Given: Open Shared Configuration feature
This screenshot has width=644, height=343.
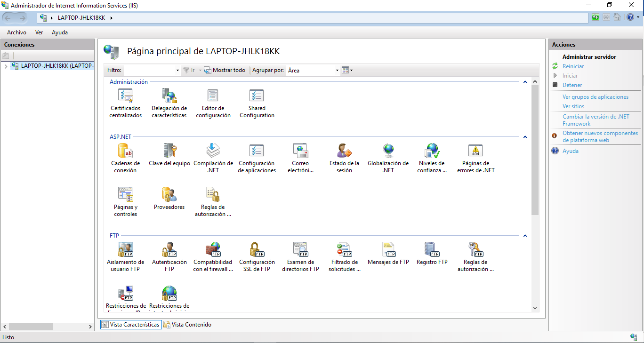Looking at the screenshot, I should click(x=257, y=103).
